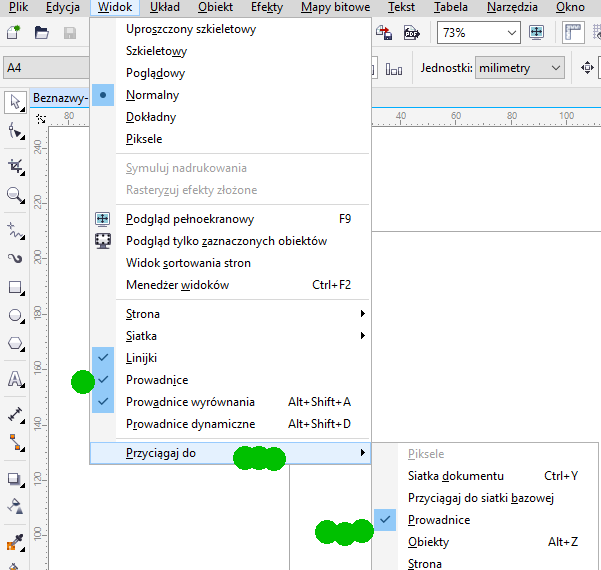Select the Pick tool arrow

(x=15, y=102)
